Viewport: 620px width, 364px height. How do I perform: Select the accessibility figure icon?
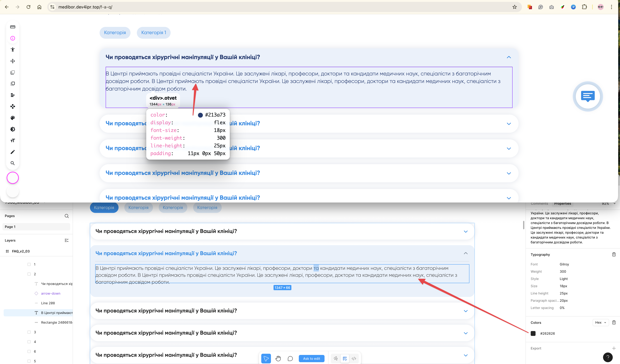pyautogui.click(x=13, y=50)
